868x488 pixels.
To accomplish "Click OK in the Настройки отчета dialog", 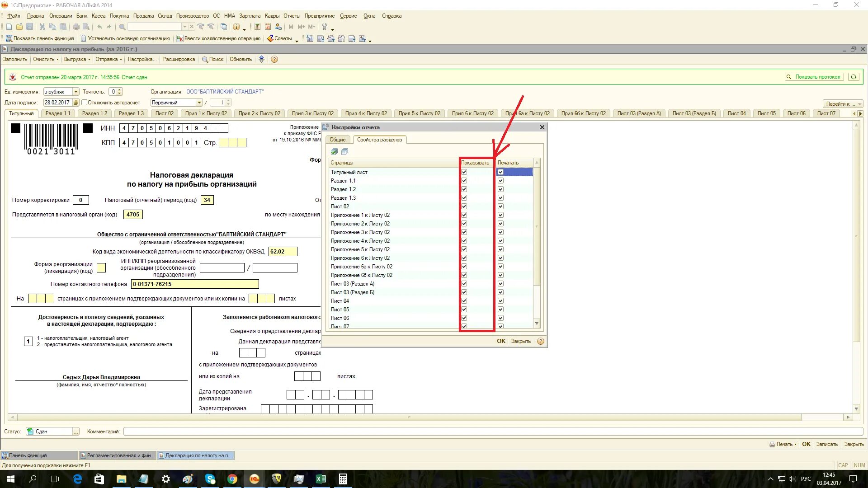I will [x=501, y=342].
